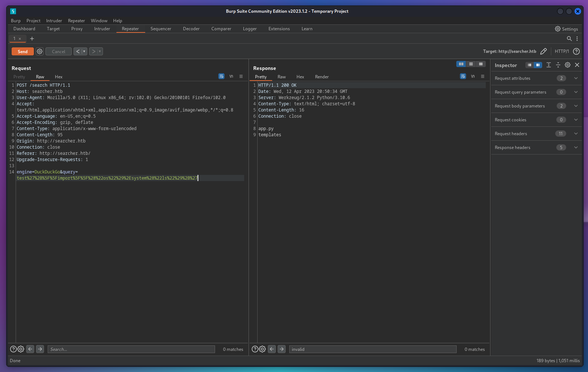Select Response Raw view tab
The height and width of the screenshot is (372, 588).
pos(282,77)
